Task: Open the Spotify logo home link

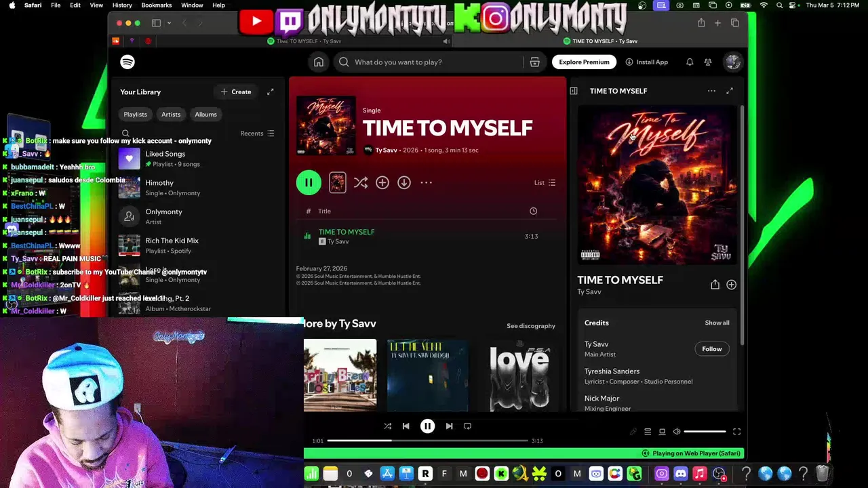Action: click(x=127, y=62)
